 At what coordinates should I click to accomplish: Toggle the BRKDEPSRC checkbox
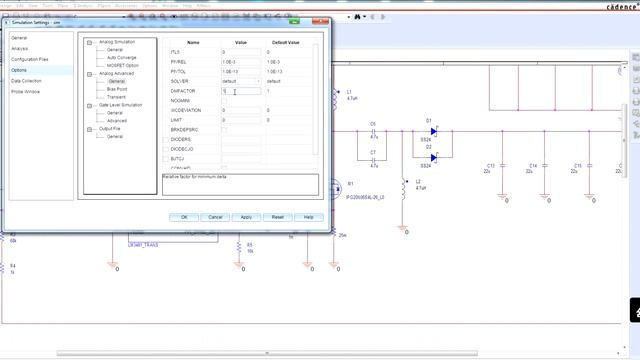(x=224, y=130)
